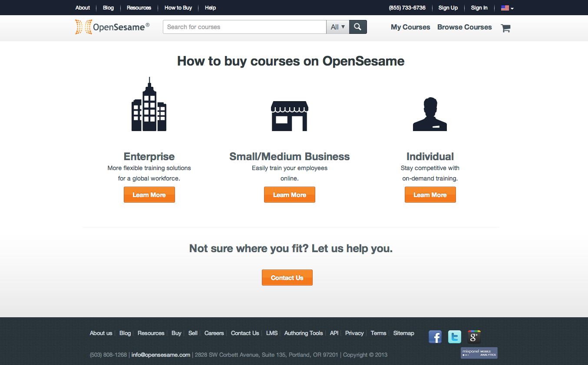The width and height of the screenshot is (588, 365).
Task: Open the Twitter icon in footer
Action: pos(455,337)
